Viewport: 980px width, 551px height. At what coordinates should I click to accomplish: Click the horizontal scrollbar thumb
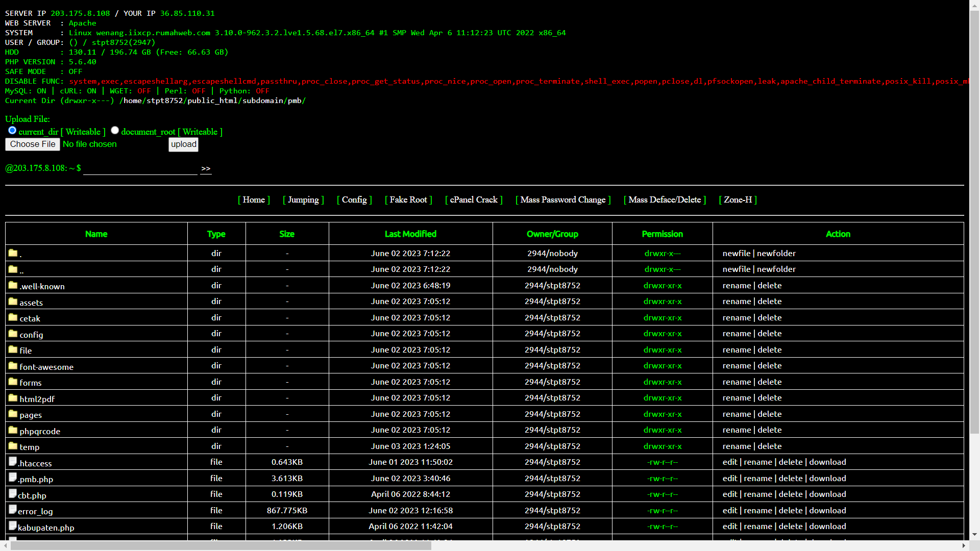[x=221, y=546]
